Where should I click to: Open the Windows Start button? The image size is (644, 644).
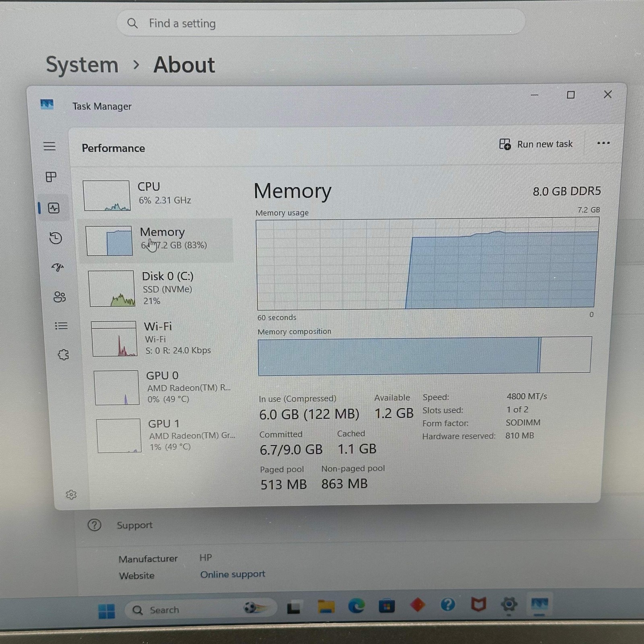[107, 611]
